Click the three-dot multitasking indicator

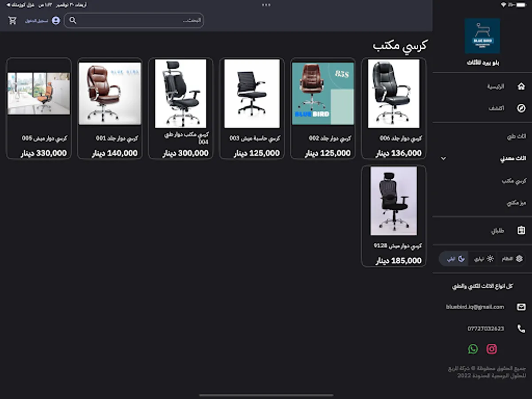point(266,5)
